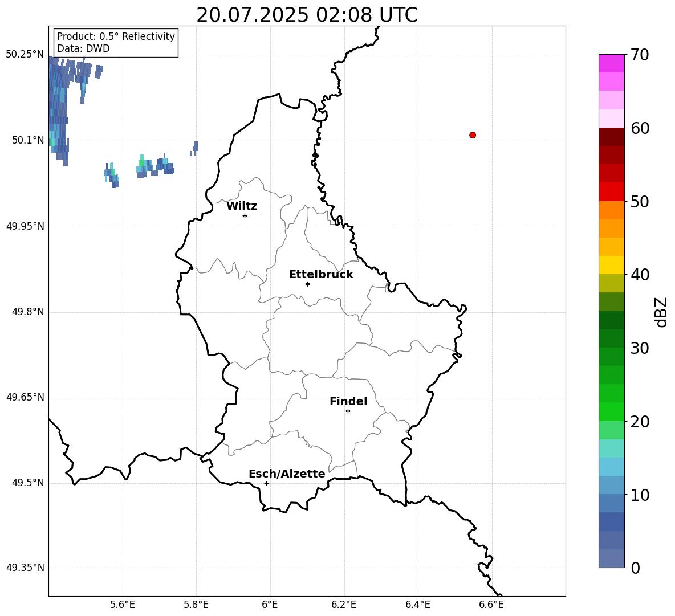Click the 5.8°E longitude label

pyautogui.click(x=196, y=605)
